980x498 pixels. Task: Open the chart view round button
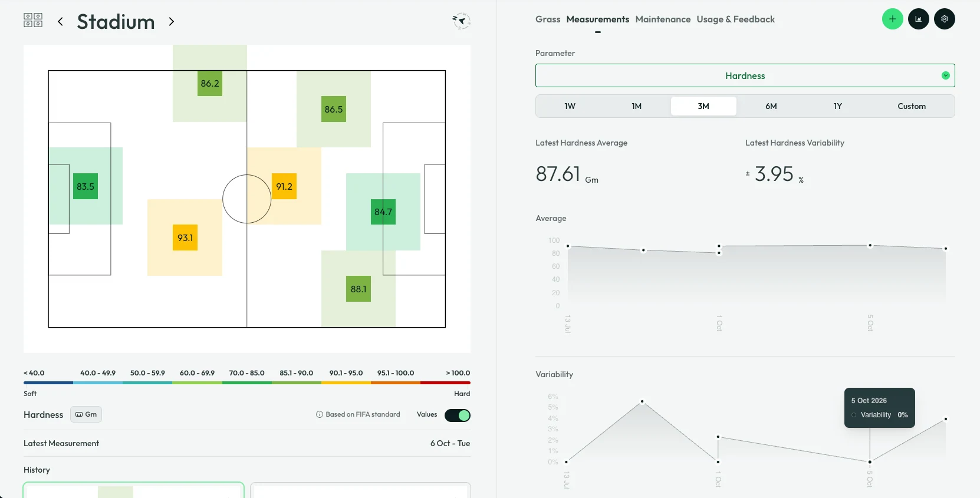[918, 19]
